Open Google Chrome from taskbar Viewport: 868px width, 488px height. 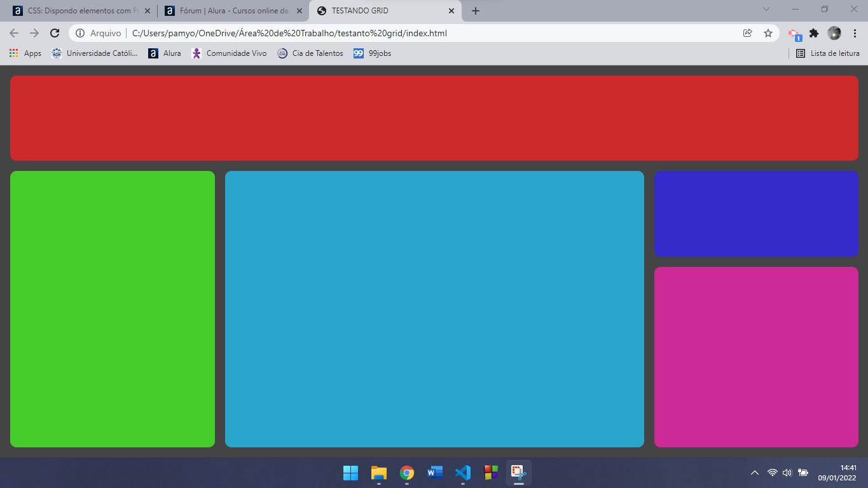point(407,473)
